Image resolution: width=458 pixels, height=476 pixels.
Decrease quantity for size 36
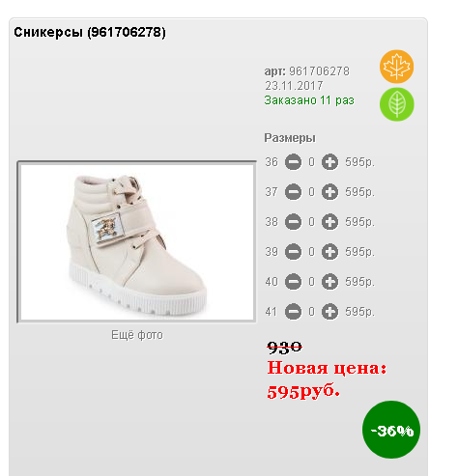293,162
